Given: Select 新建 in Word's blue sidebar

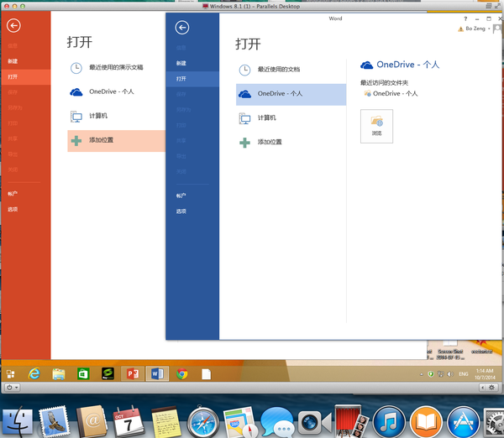Looking at the screenshot, I should [x=181, y=63].
